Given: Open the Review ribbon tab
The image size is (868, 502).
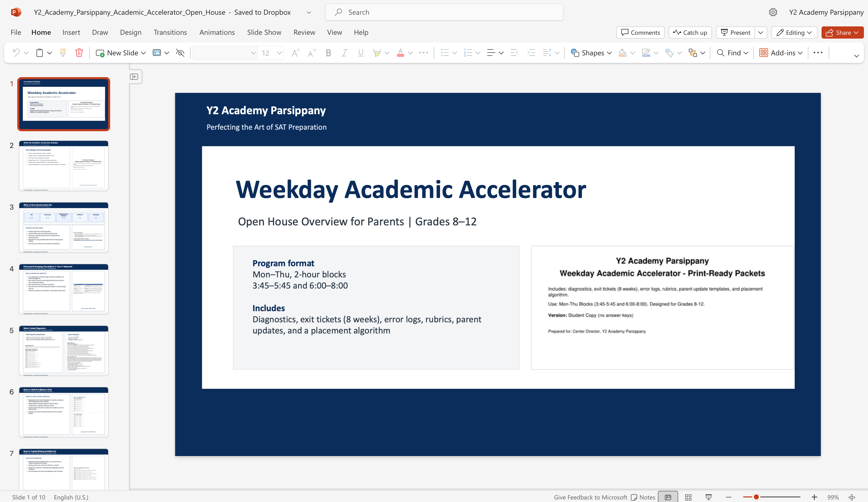Looking at the screenshot, I should coord(304,32).
